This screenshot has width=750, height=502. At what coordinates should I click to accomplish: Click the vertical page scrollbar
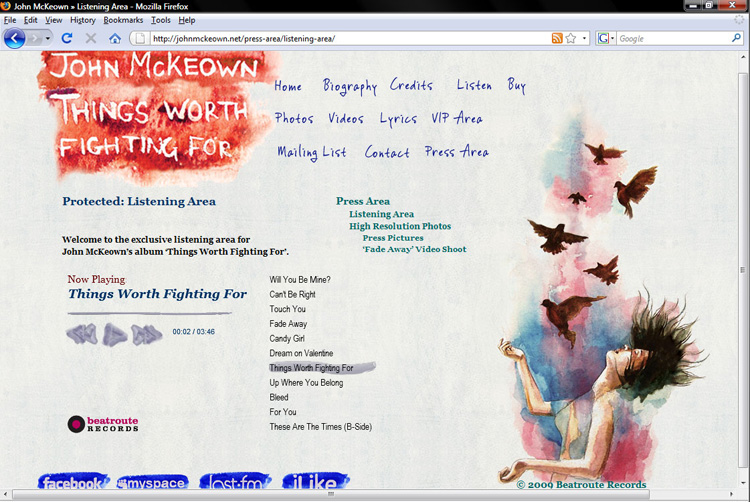point(742,268)
